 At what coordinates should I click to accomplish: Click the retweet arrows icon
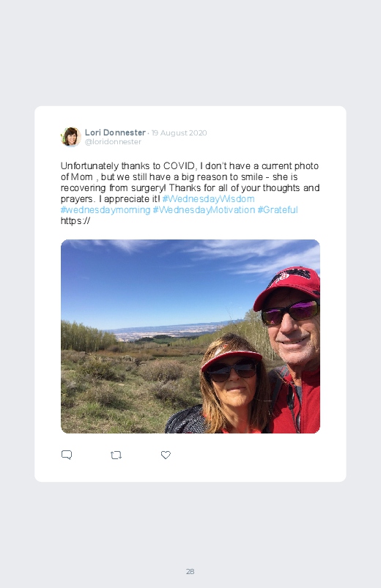pyautogui.click(x=116, y=455)
